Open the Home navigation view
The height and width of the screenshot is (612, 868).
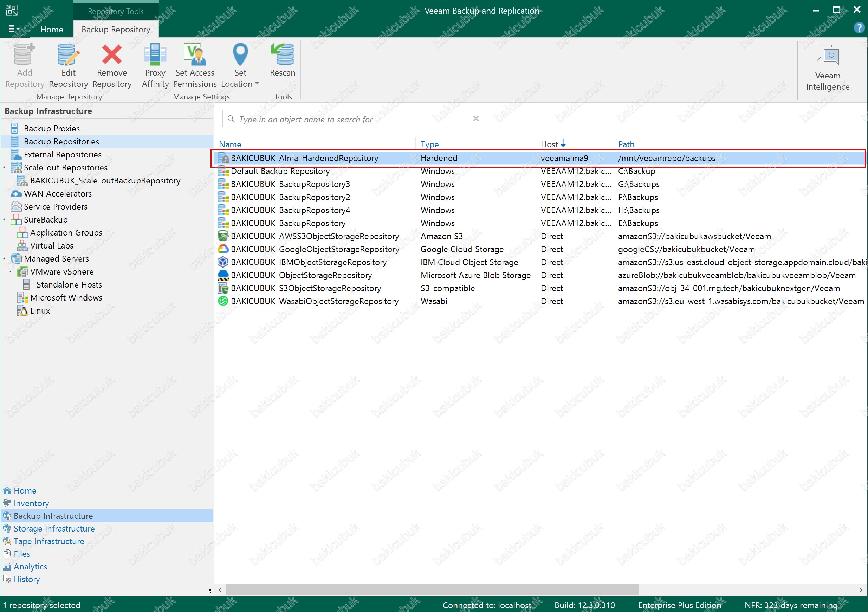click(25, 491)
